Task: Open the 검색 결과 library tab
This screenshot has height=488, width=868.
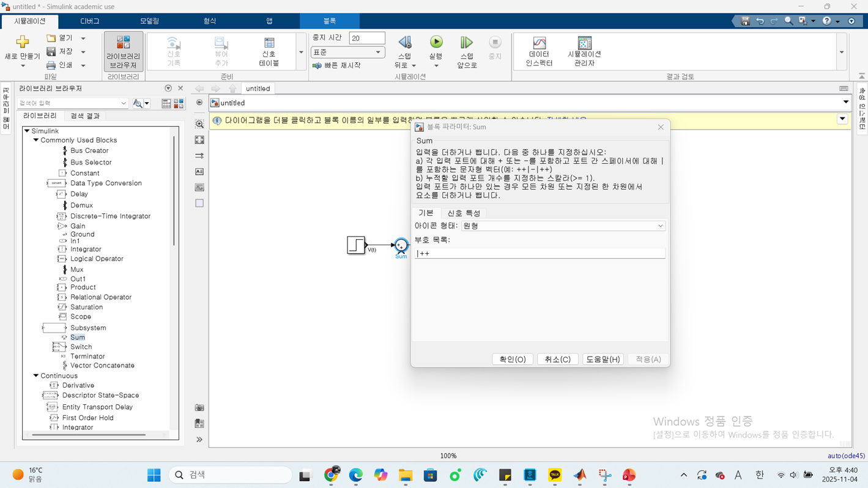Action: click(x=84, y=116)
